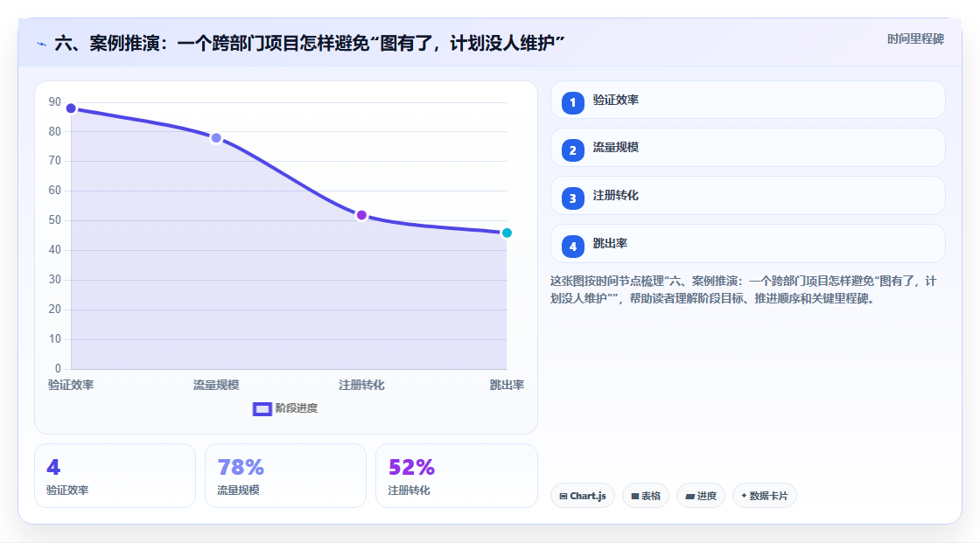Click the numbered badge 2 for 流量规模

pyautogui.click(x=572, y=150)
